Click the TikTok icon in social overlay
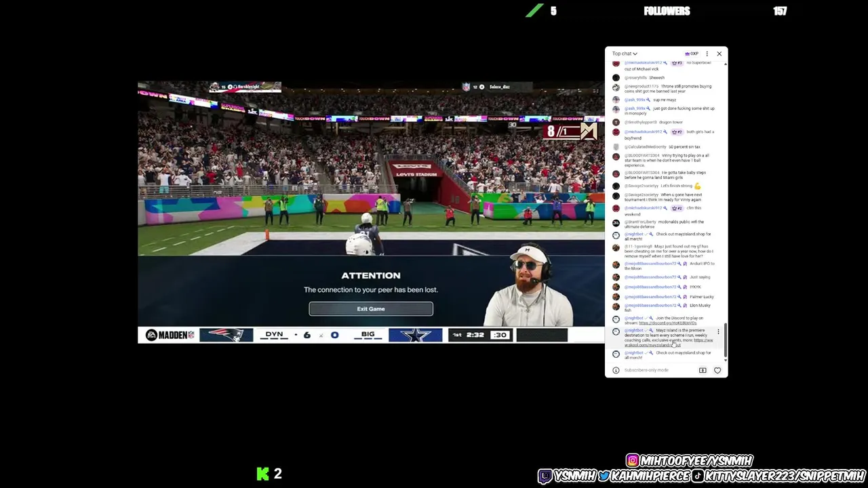 [697, 476]
